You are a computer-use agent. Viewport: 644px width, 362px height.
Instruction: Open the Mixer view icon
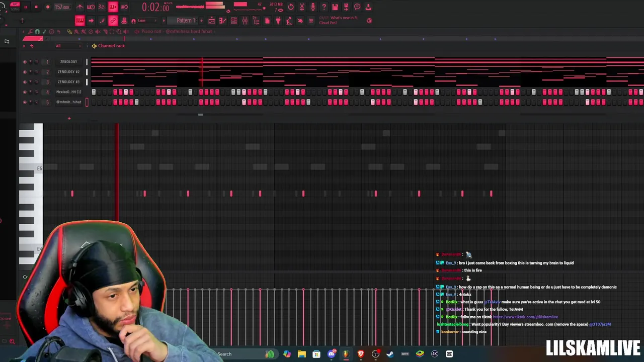(245, 21)
